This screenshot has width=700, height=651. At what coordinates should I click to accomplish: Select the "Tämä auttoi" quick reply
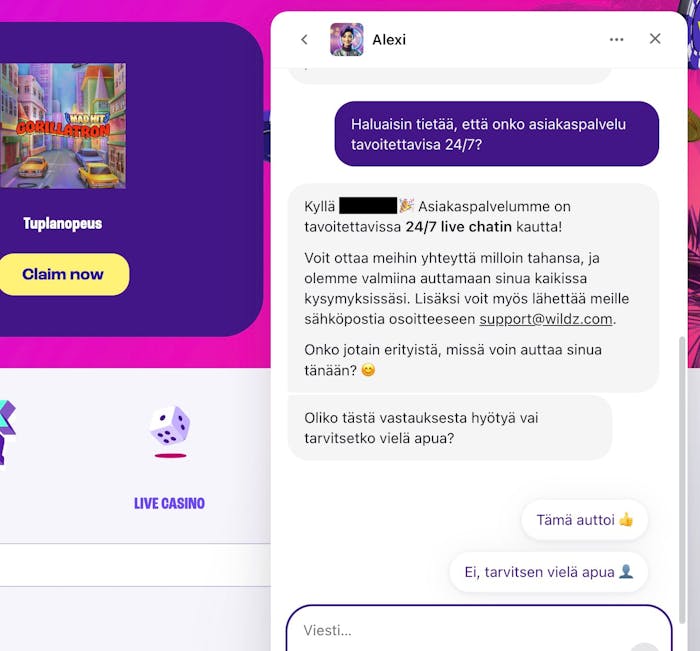pos(584,520)
